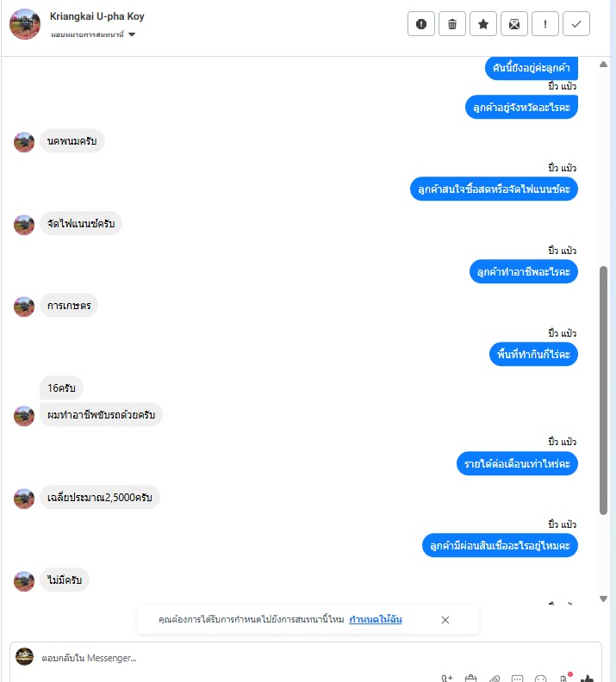Viewport: 616px width, 682px height.
Task: Click the scroll down arrow
Action: pyautogui.click(x=603, y=599)
